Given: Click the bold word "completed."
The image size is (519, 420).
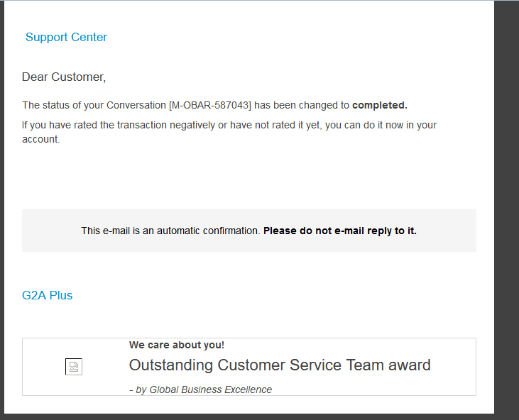Looking at the screenshot, I should click(x=380, y=105).
